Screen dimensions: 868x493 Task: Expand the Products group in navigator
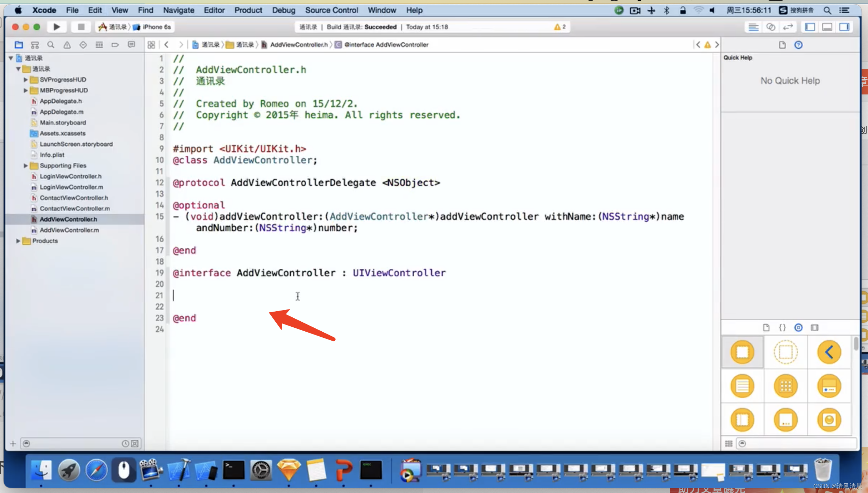18,240
